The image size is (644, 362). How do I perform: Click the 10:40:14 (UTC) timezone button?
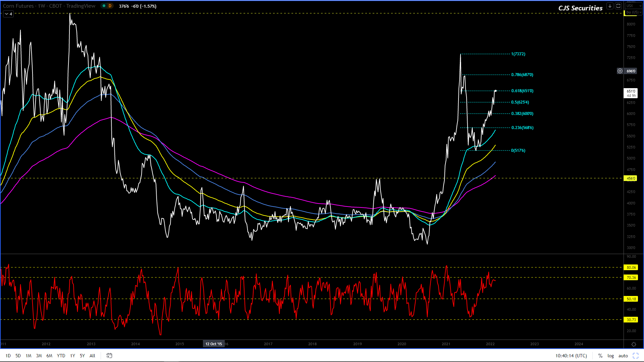pyautogui.click(x=571, y=356)
